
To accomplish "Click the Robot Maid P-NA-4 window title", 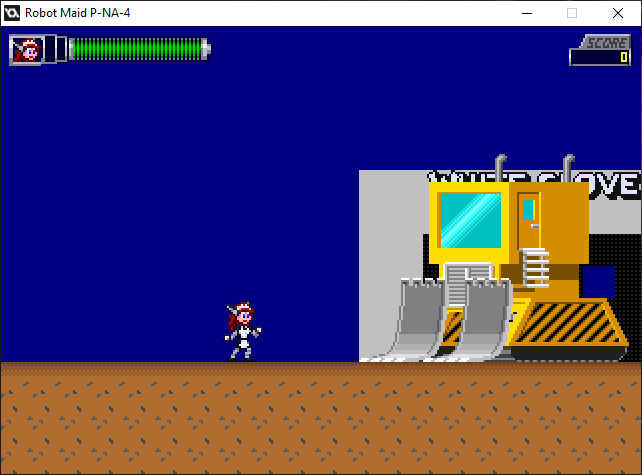I will click(x=77, y=13).
